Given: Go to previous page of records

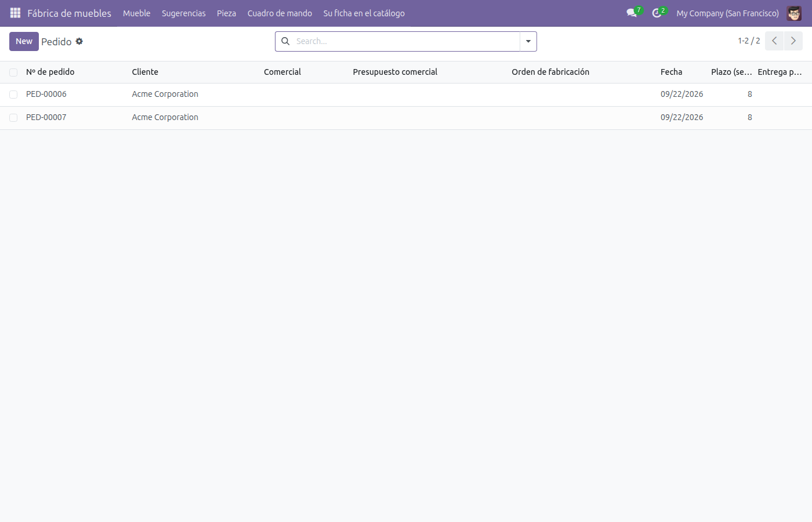Looking at the screenshot, I should [774, 41].
